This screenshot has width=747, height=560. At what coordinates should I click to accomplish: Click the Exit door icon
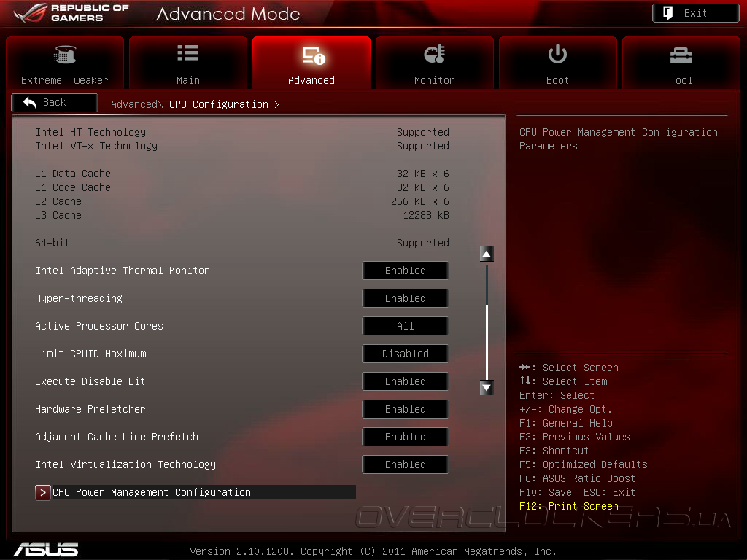point(668,13)
